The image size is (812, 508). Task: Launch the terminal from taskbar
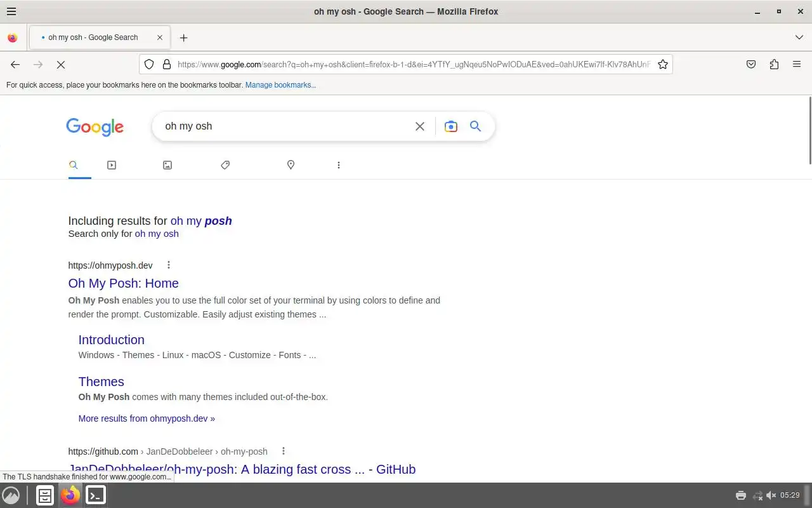point(96,495)
